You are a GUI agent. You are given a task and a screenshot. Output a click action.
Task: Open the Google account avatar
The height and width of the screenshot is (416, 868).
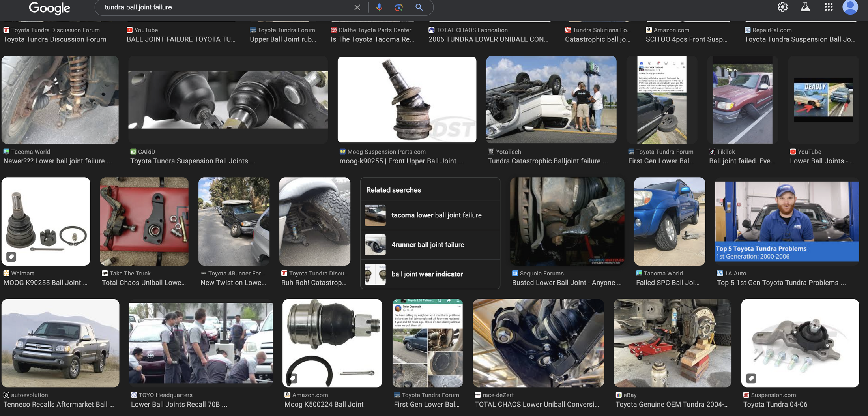850,7
